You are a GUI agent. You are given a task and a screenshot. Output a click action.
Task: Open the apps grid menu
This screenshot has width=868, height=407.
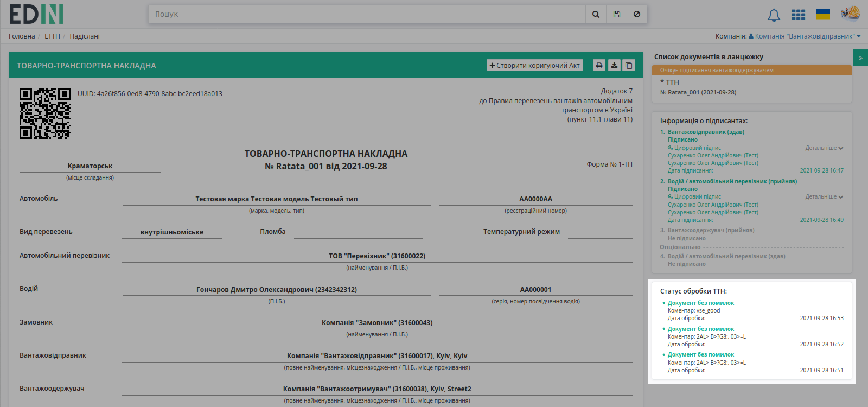tap(798, 15)
